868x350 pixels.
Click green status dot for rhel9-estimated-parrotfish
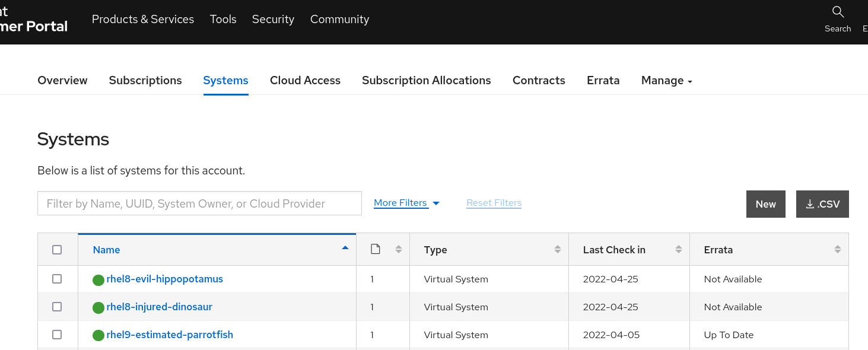98,336
